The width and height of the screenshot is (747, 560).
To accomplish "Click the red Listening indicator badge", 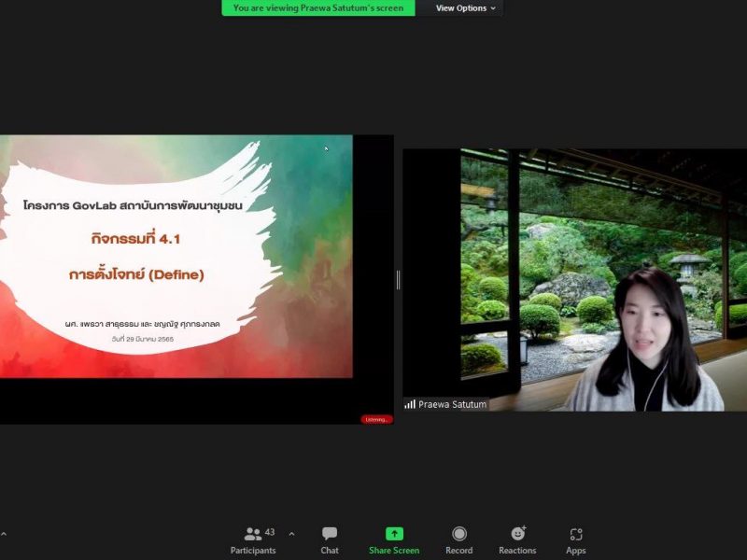I will [376, 419].
